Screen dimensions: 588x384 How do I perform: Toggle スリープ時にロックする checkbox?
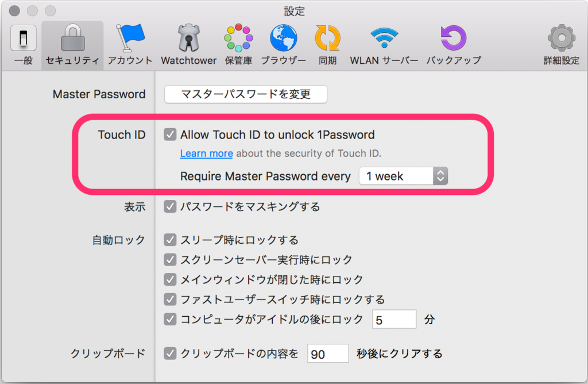click(170, 240)
